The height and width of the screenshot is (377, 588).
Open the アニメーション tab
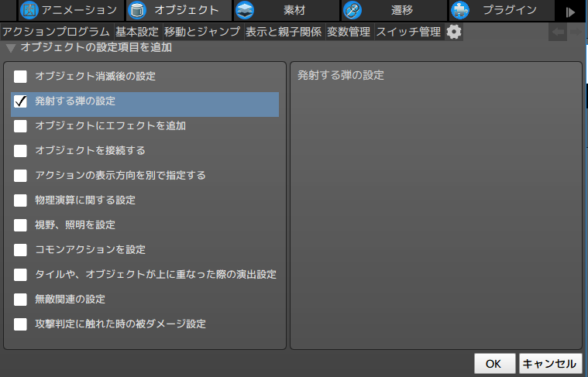point(71,10)
